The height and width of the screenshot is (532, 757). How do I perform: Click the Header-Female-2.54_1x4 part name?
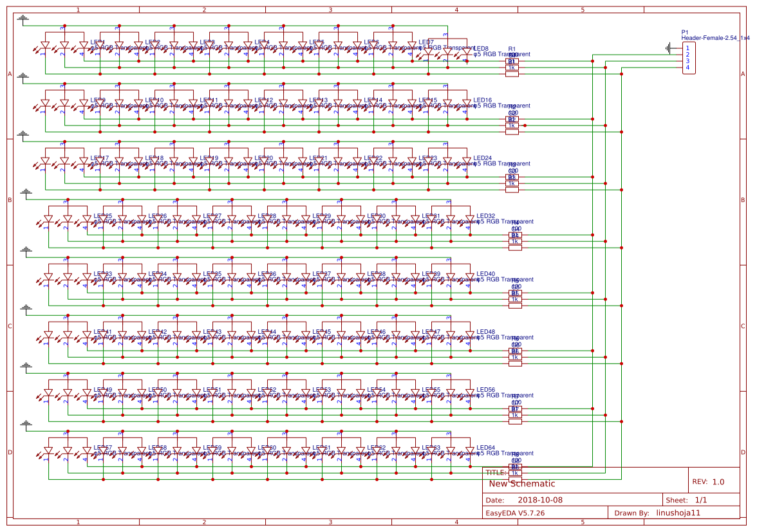point(716,37)
